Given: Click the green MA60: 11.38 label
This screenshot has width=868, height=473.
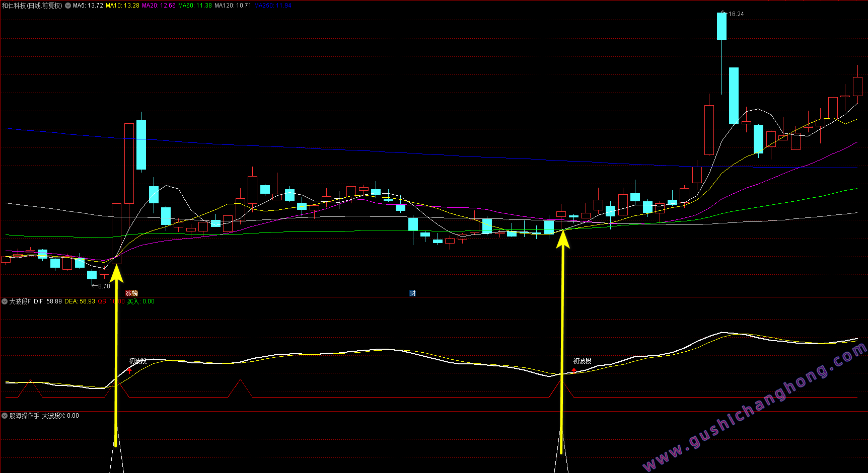Looking at the screenshot, I should (195, 6).
